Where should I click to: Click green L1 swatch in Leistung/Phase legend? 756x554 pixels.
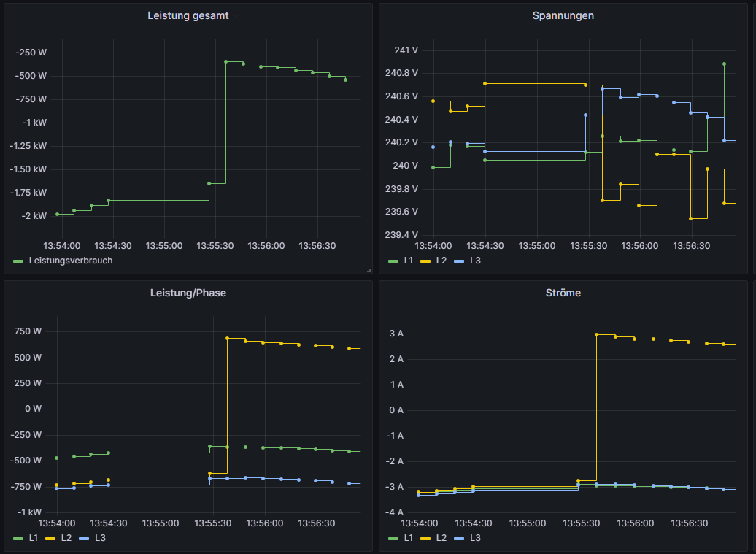pyautogui.click(x=18, y=538)
